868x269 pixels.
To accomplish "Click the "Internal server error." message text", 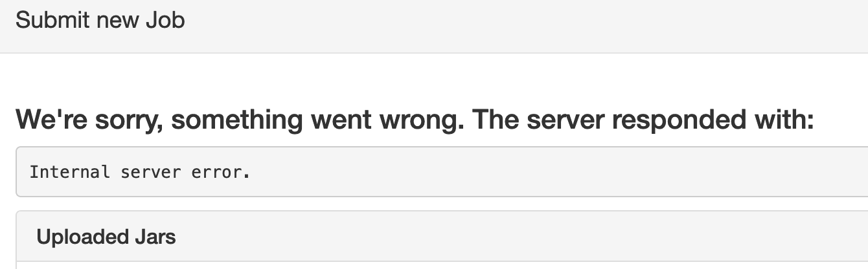I will click(x=139, y=173).
